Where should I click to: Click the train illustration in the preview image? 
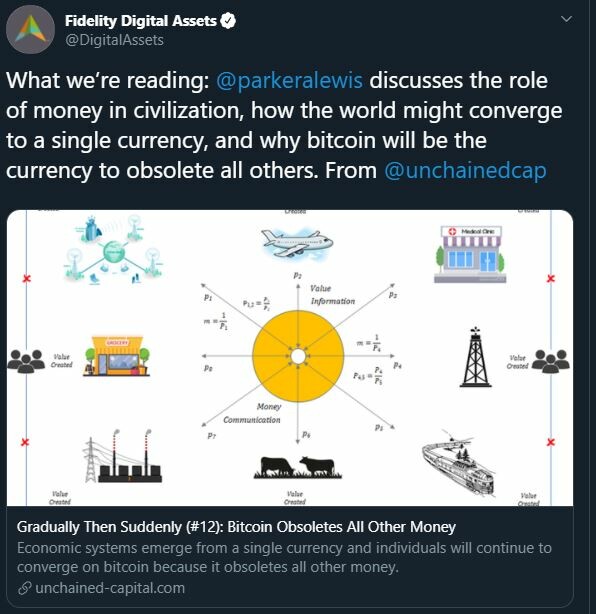459,462
